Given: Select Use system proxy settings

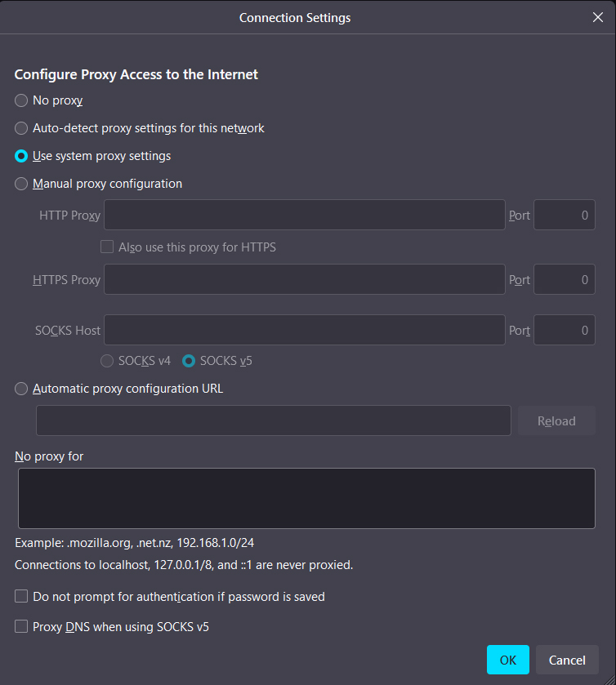Looking at the screenshot, I should [x=21, y=155].
